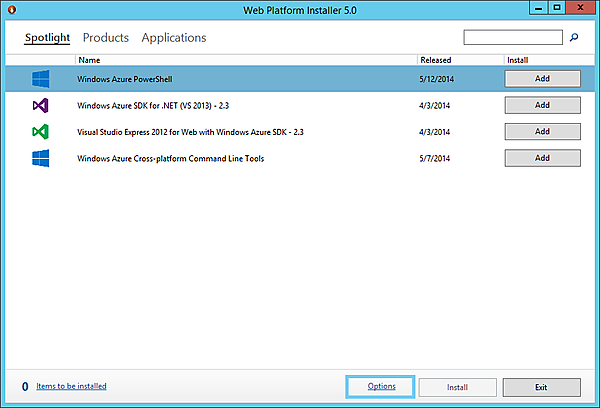This screenshot has width=600, height=408.
Task: Sort the list by the Released column header
Action: tap(436, 60)
